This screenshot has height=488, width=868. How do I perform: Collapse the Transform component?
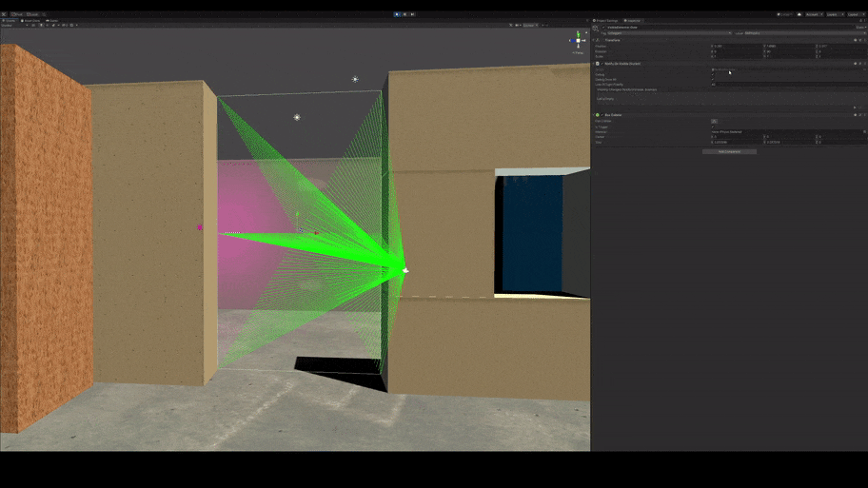pyautogui.click(x=594, y=40)
